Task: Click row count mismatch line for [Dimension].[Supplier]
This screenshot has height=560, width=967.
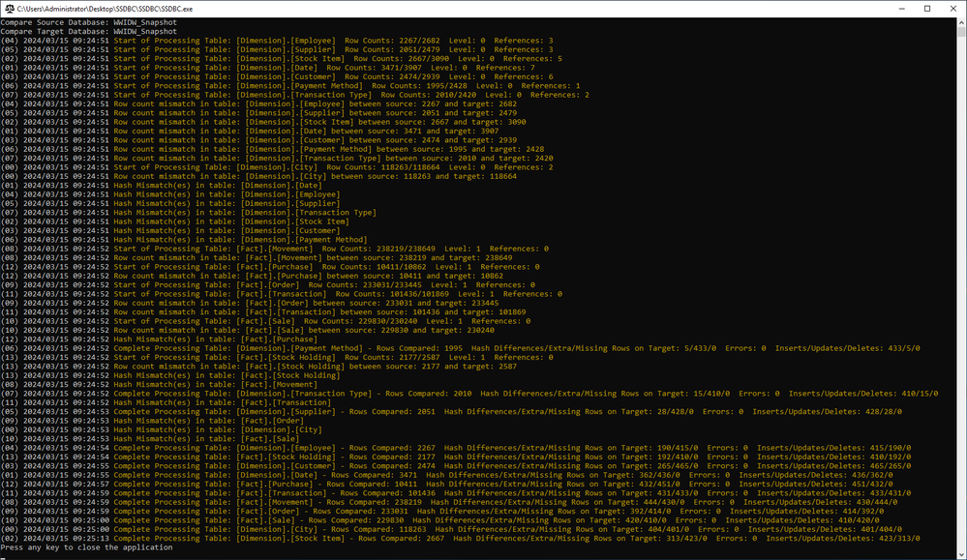Action: tap(259, 113)
